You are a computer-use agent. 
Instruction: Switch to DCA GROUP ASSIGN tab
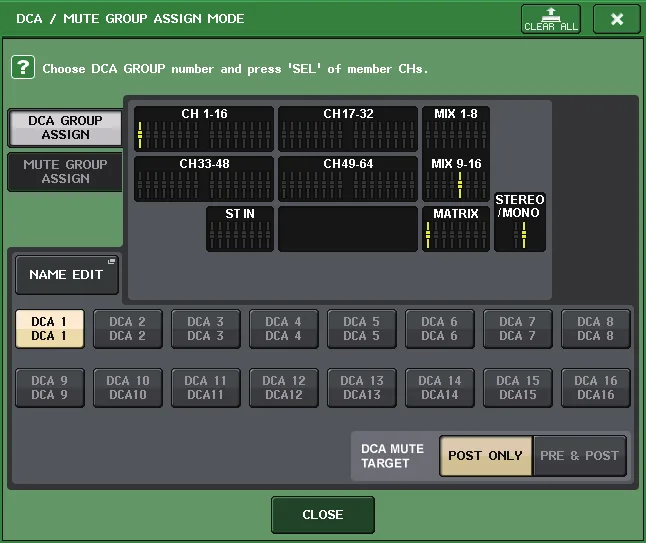click(65, 128)
